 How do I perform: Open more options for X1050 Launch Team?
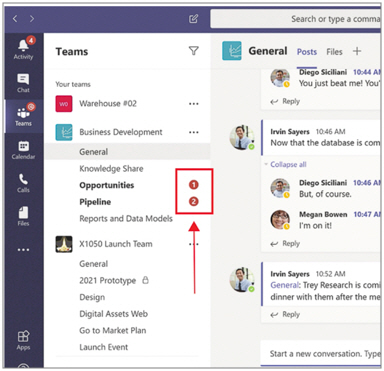(x=194, y=244)
